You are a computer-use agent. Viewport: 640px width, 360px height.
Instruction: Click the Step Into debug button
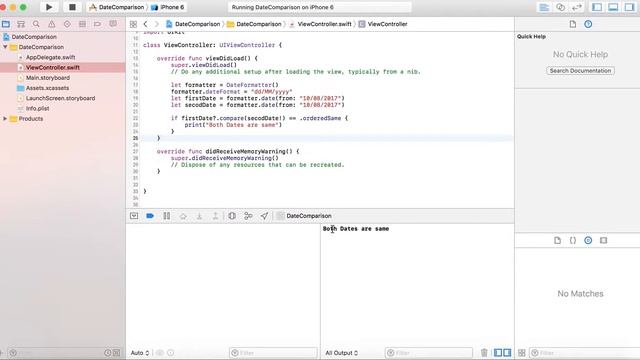(199, 216)
